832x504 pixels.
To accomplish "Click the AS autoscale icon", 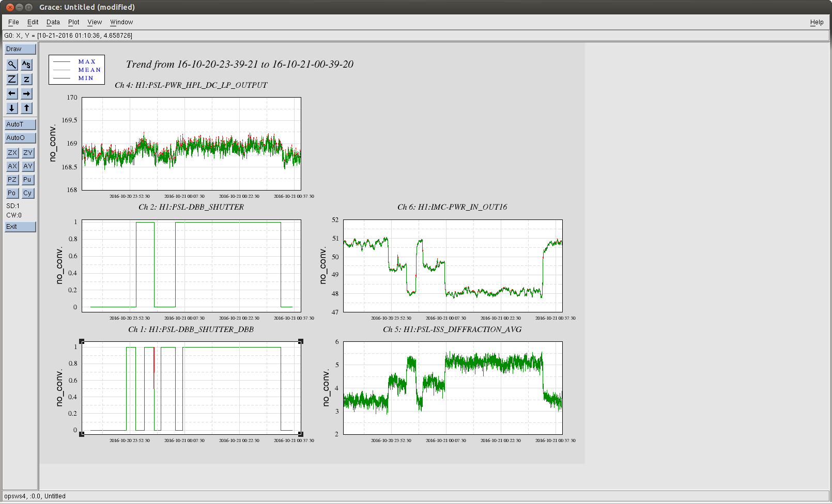I will pos(27,65).
